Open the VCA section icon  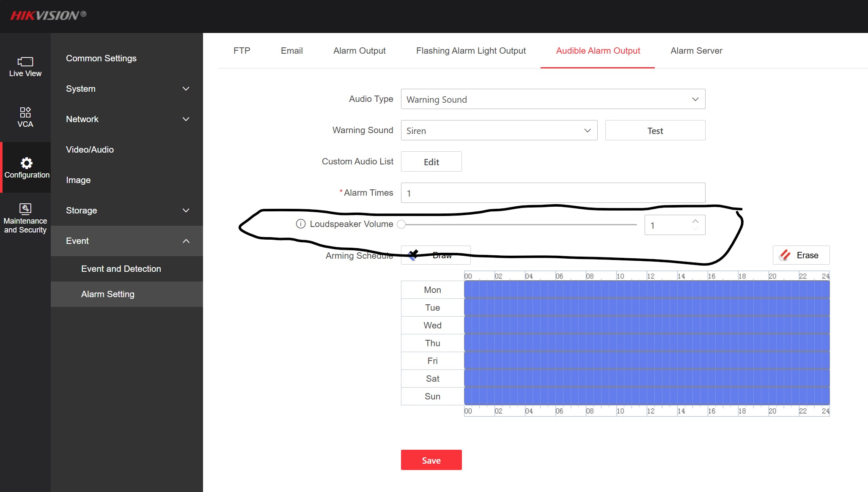coord(25,112)
